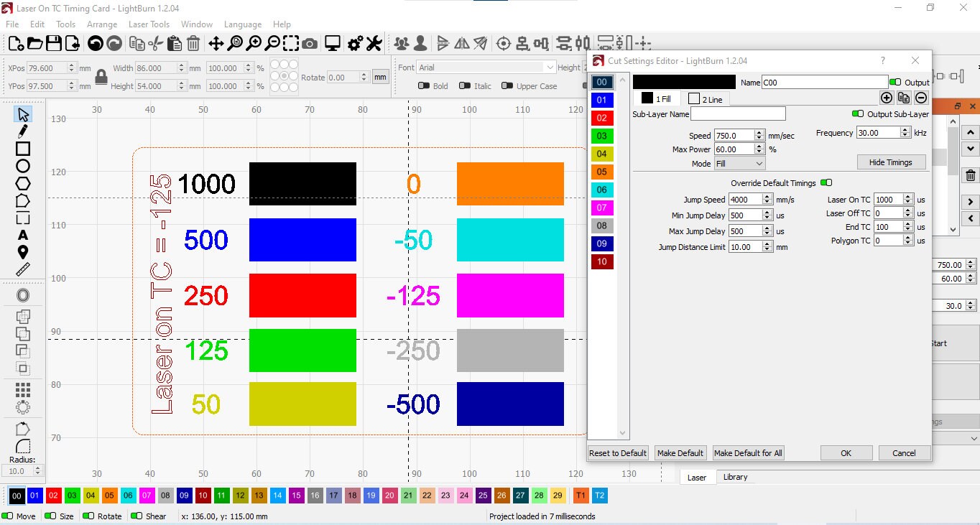This screenshot has width=980, height=525.
Task: Open the Mode dropdown set to Fill
Action: 739,164
